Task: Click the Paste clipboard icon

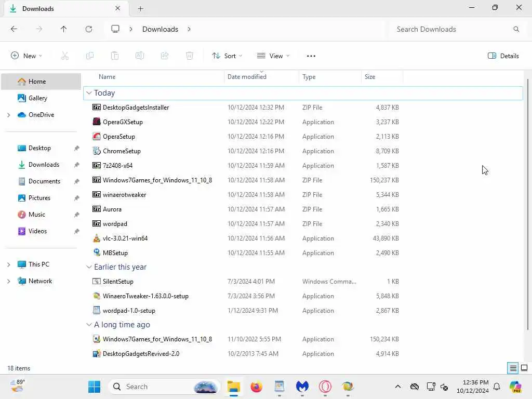Action: (115, 56)
